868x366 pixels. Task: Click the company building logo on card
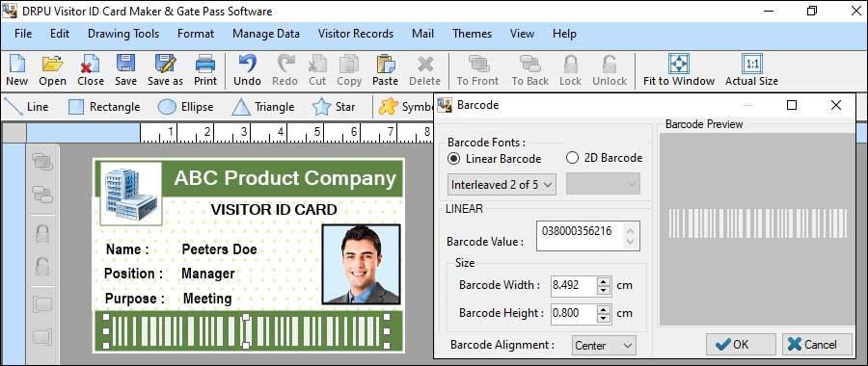click(130, 194)
